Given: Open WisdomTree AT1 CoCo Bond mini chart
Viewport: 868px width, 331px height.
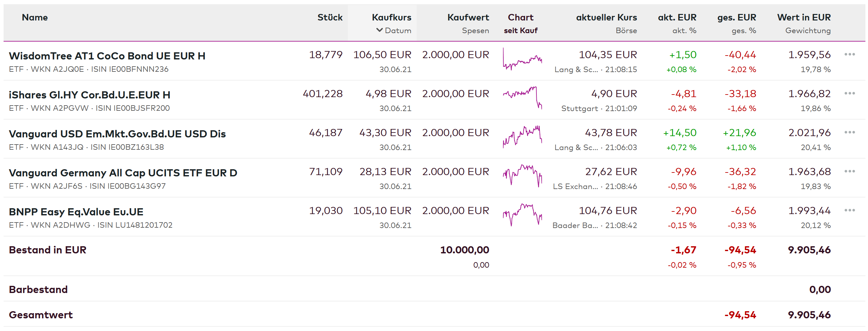Looking at the screenshot, I should (x=522, y=60).
